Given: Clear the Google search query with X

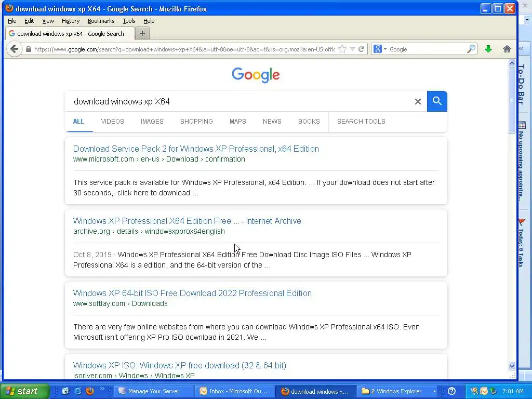Looking at the screenshot, I should point(418,101).
